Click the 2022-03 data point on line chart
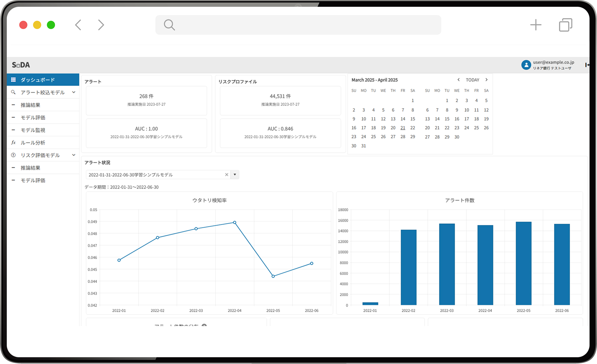Image resolution: width=597 pixels, height=364 pixels. click(x=196, y=229)
